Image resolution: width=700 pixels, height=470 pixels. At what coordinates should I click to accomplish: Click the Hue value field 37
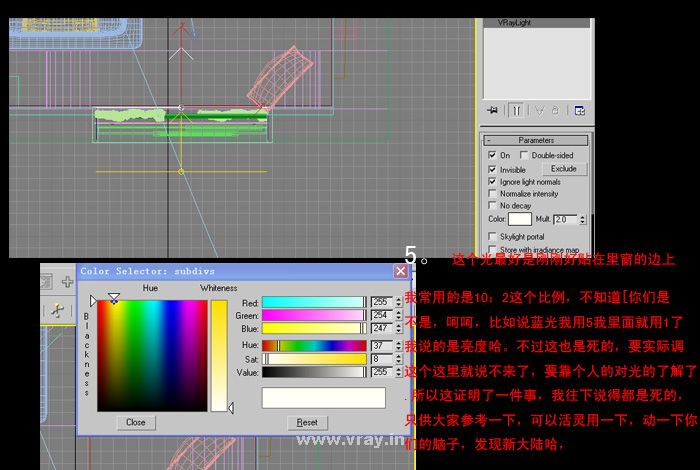383,345
